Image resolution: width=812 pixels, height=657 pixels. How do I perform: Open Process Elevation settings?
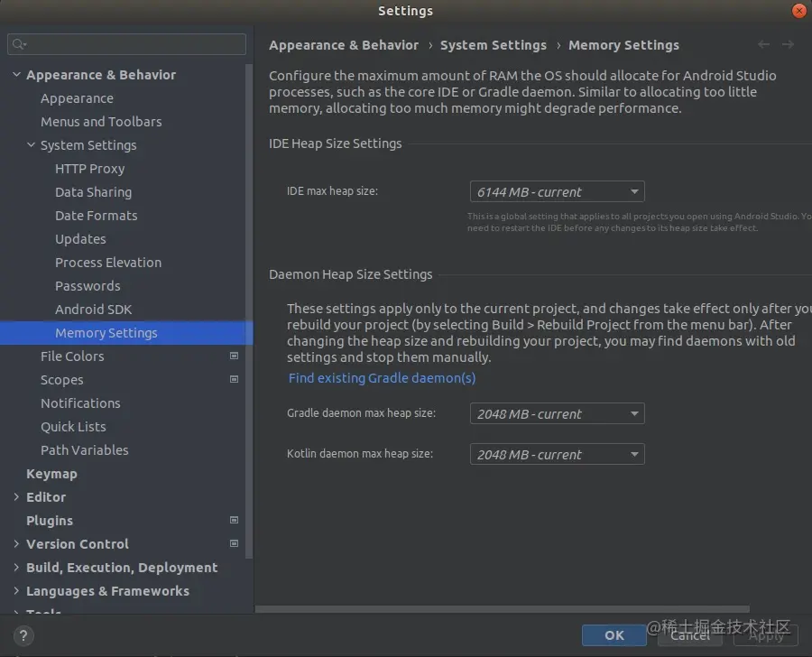[x=108, y=263]
